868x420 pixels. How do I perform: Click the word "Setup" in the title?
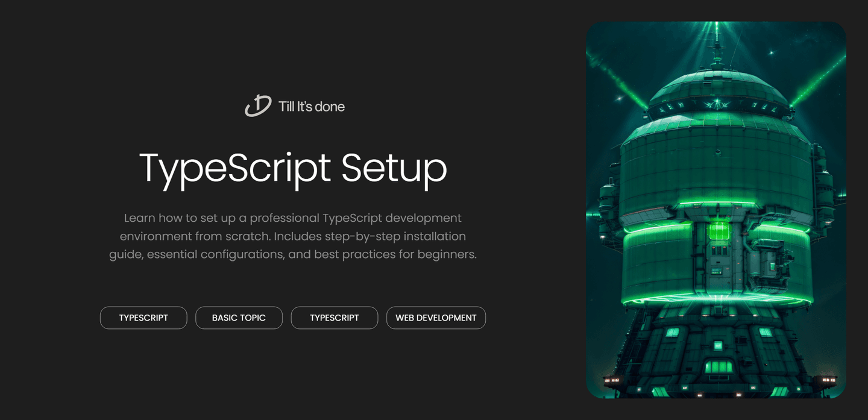pyautogui.click(x=394, y=168)
